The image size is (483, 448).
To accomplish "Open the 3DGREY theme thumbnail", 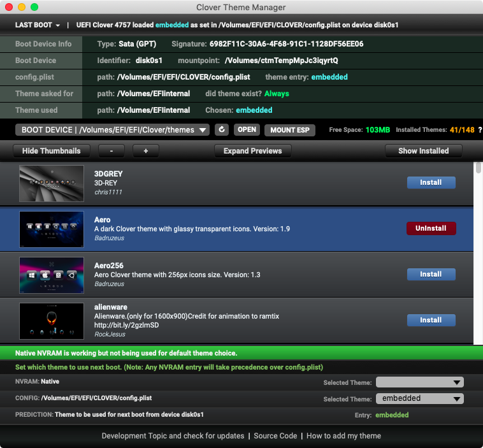I will pos(52,184).
